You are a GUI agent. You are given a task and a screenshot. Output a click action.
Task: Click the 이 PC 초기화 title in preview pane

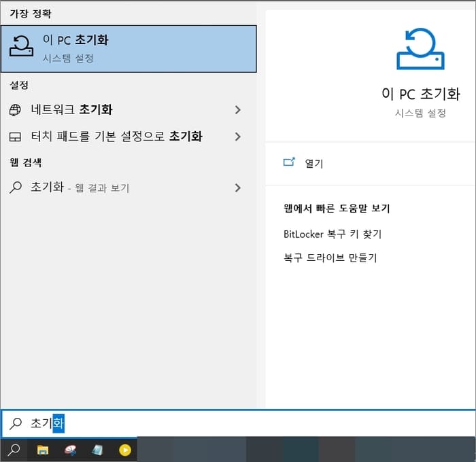point(420,94)
